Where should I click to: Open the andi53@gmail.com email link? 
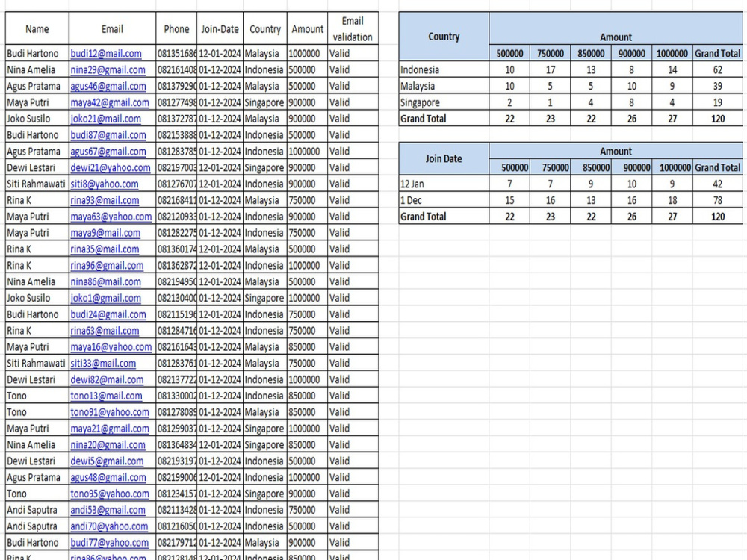pos(108,510)
